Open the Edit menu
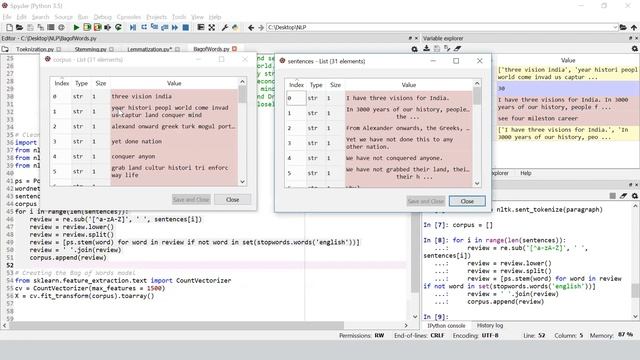 click(21, 17)
